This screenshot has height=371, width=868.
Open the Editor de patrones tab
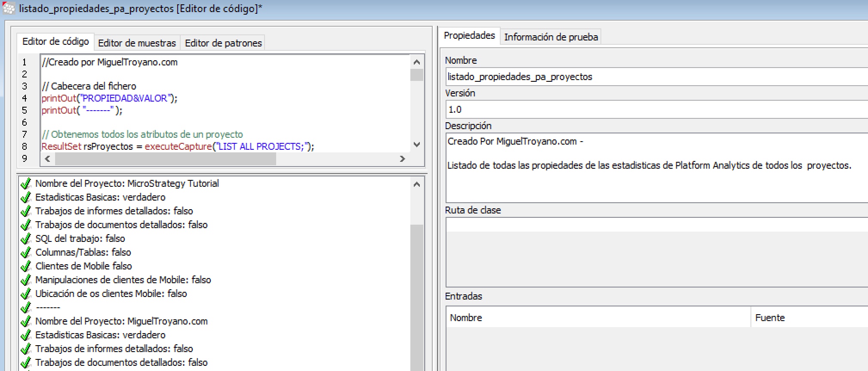click(x=223, y=43)
